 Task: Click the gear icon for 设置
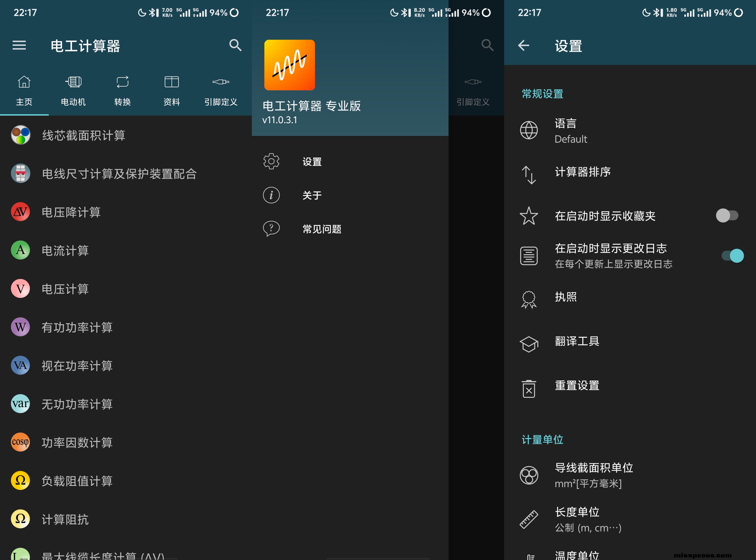(271, 161)
